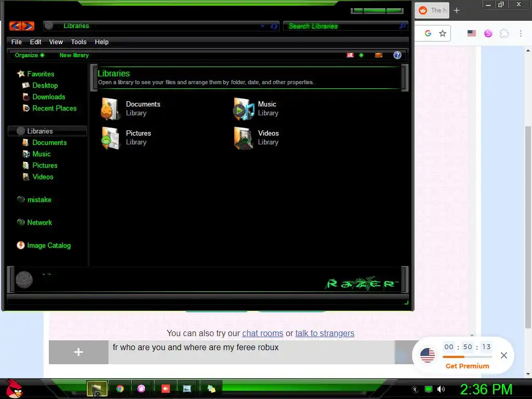The image size is (532, 399).
Task: Click the Google icon in Chrome address bar
Action: click(428, 33)
